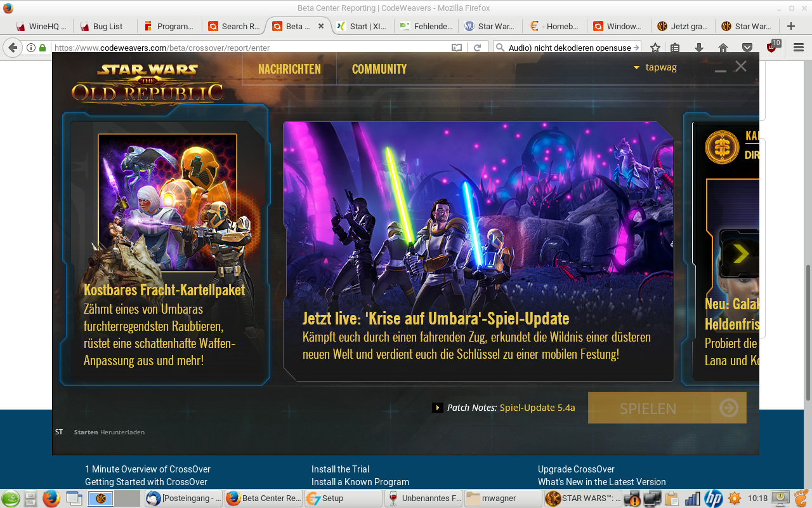Switch to the WineHQ tab
The image size is (812, 508).
pos(41,26)
